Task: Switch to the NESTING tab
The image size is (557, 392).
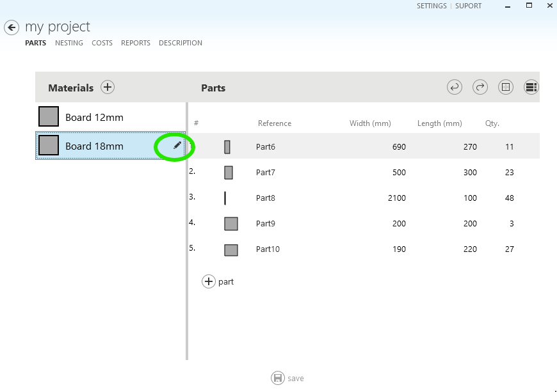Action: pos(69,43)
